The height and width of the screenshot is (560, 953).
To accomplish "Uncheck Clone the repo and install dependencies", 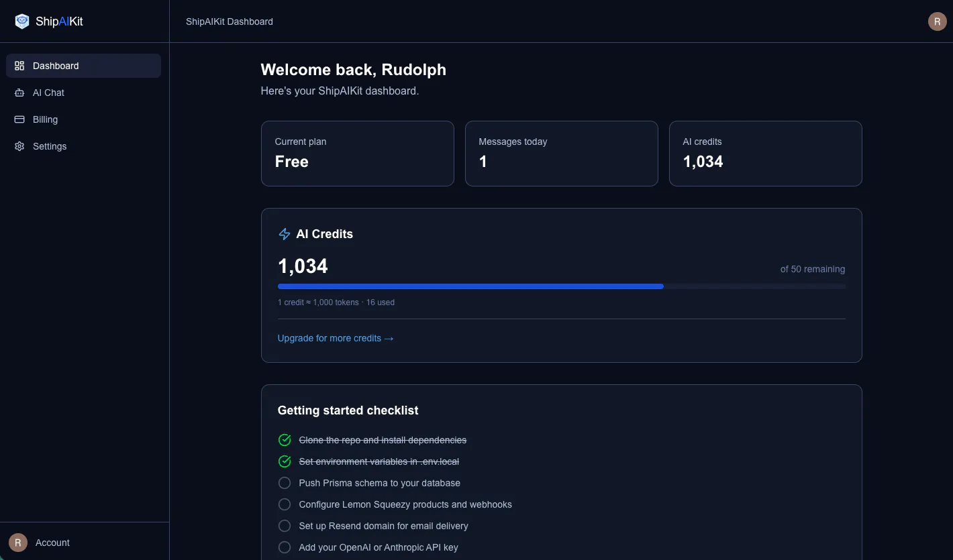I will [x=285, y=440].
